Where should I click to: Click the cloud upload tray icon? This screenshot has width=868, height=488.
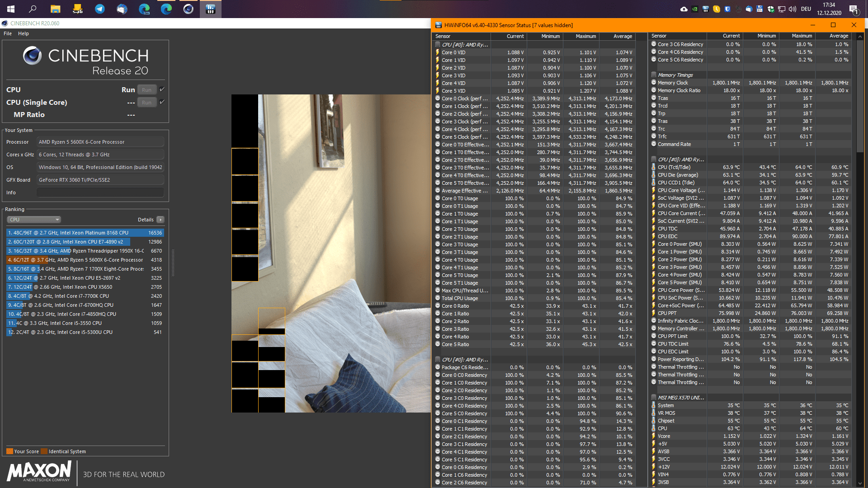[x=684, y=9]
